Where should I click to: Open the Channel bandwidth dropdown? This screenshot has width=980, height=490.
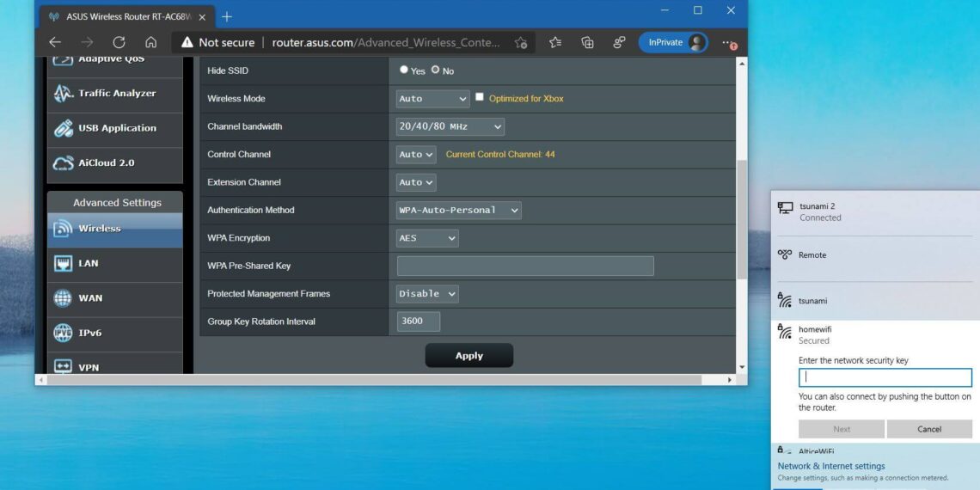click(450, 126)
